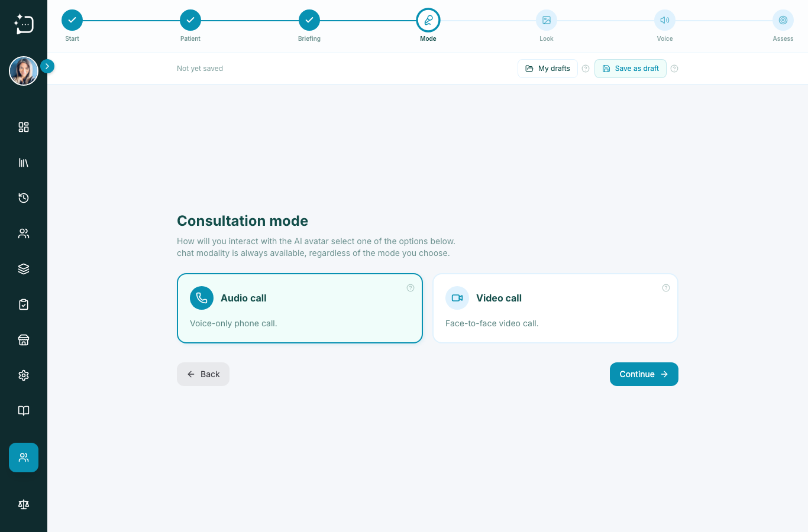Viewport: 808px width, 532px height.
Task: Open the history clock icon
Action: [x=24, y=198]
